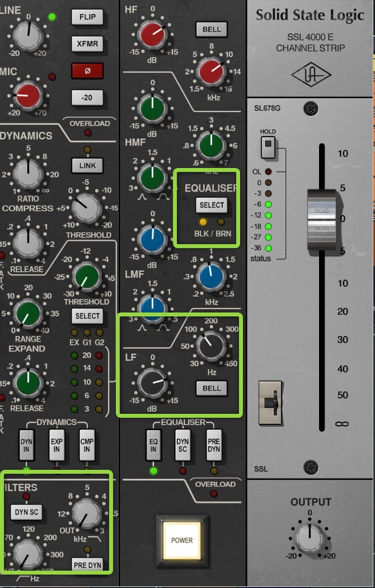Click the LF frequency Hz knob
375x588 pixels.
(212, 346)
